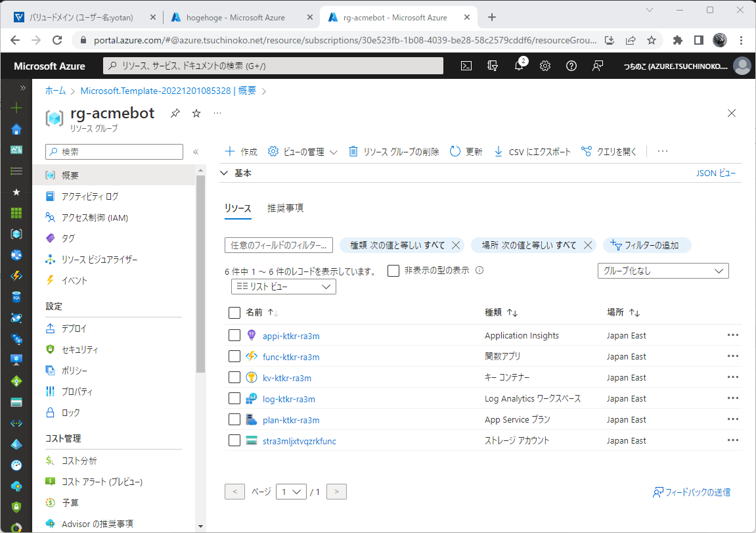Screen dimensions: 756x533
Task: Open ビューの管理 dropdown menu
Action: click(302, 152)
